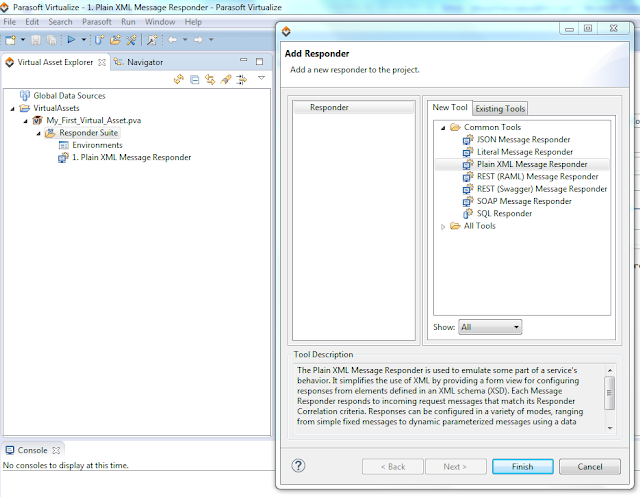Viewport: 640px width, 497px height.
Task: Click the forward arrow in the toolbar
Action: pos(198,40)
